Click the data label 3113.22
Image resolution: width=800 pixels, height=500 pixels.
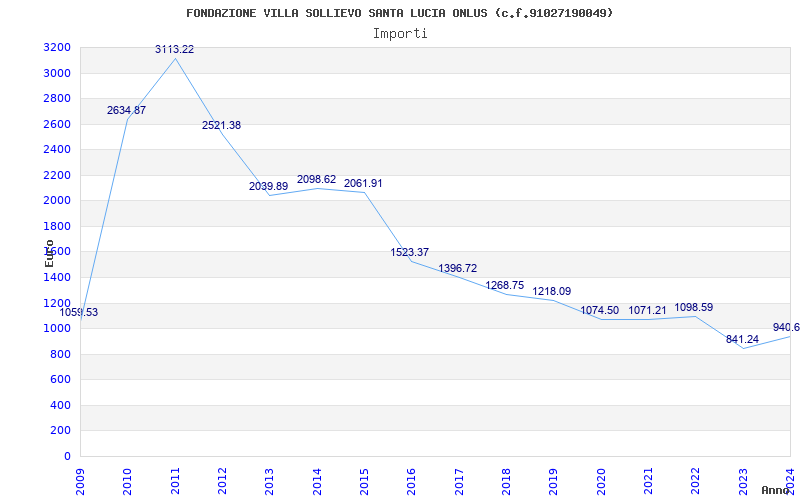pyautogui.click(x=174, y=49)
